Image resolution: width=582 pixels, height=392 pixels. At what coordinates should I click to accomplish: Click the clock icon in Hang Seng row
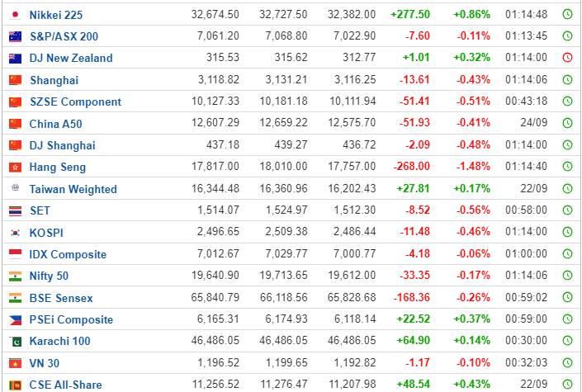[x=567, y=167]
